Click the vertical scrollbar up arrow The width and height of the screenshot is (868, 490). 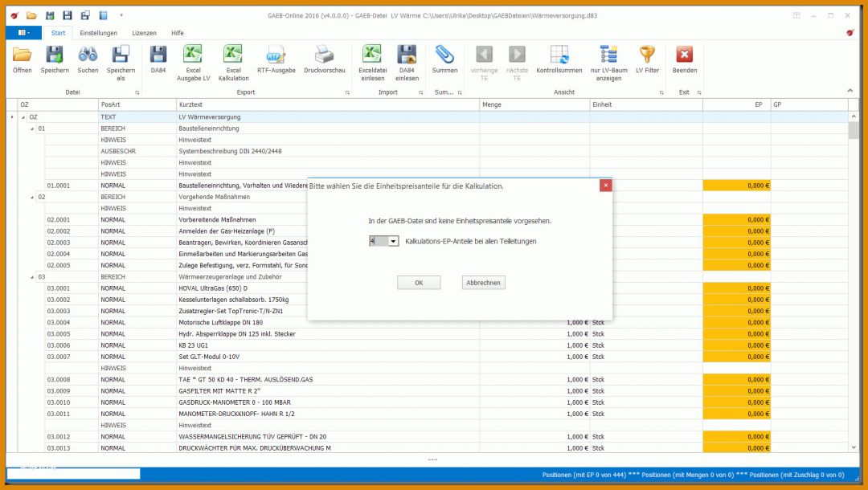coord(853,116)
